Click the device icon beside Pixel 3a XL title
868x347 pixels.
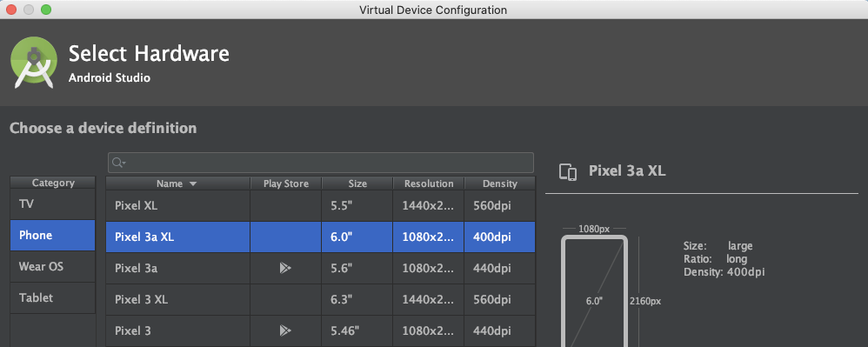coord(568,171)
